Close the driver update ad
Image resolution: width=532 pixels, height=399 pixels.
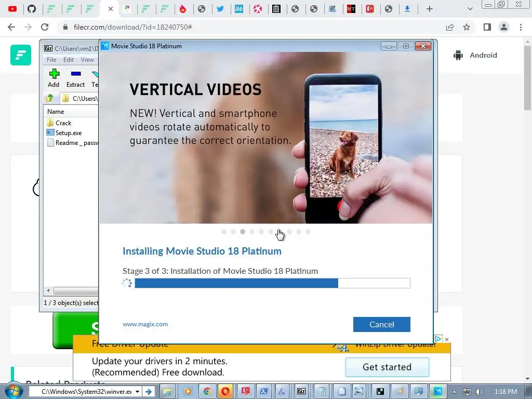coord(447,339)
